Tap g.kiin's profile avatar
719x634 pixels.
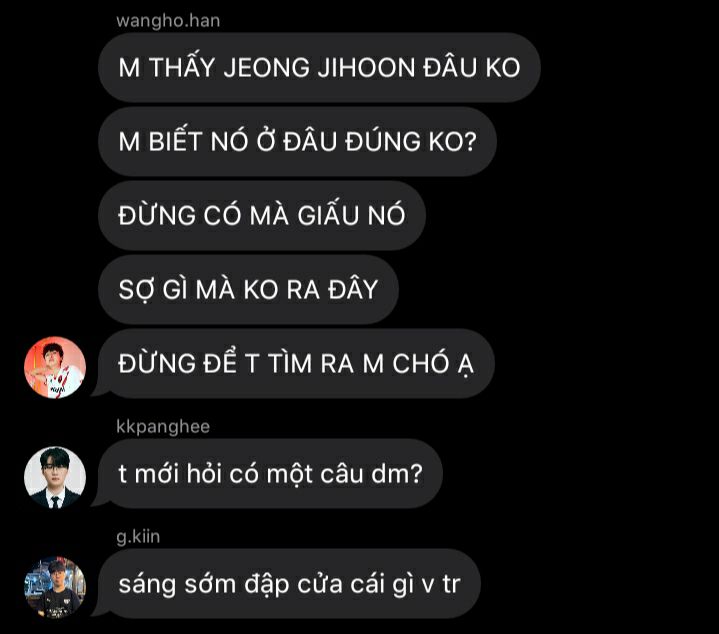(55, 587)
